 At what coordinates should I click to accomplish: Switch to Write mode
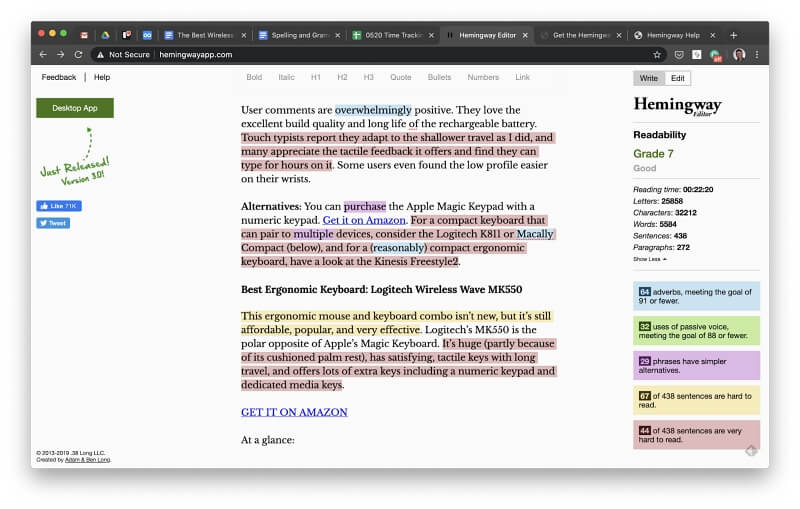[648, 78]
